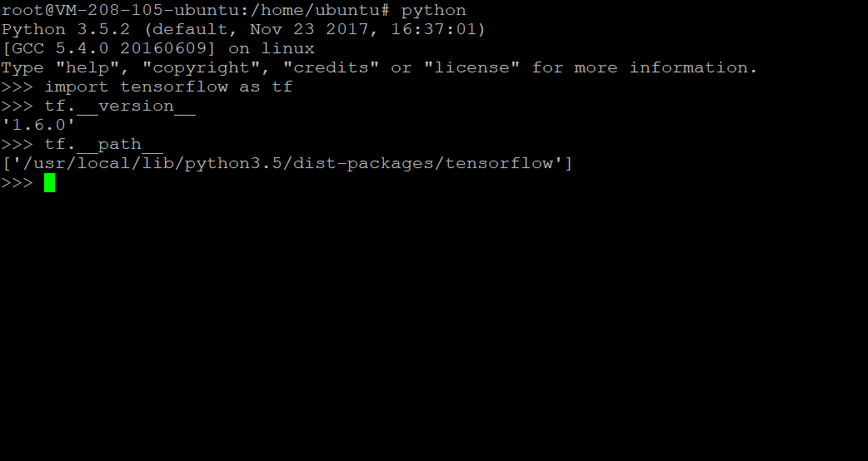Click the last empty >>> prompt
This screenshot has width=868, height=461.
(x=17, y=182)
